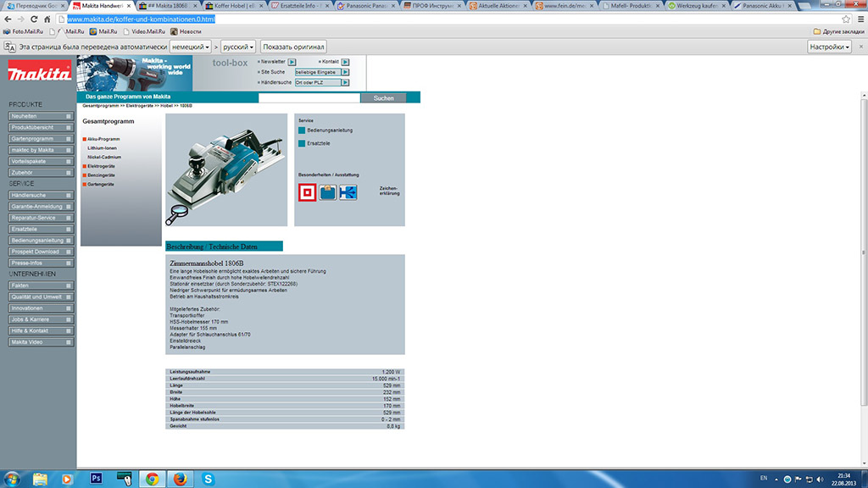Open Другие закладки bookmarks folder
Screen dimensions: 868x488
(838, 31)
